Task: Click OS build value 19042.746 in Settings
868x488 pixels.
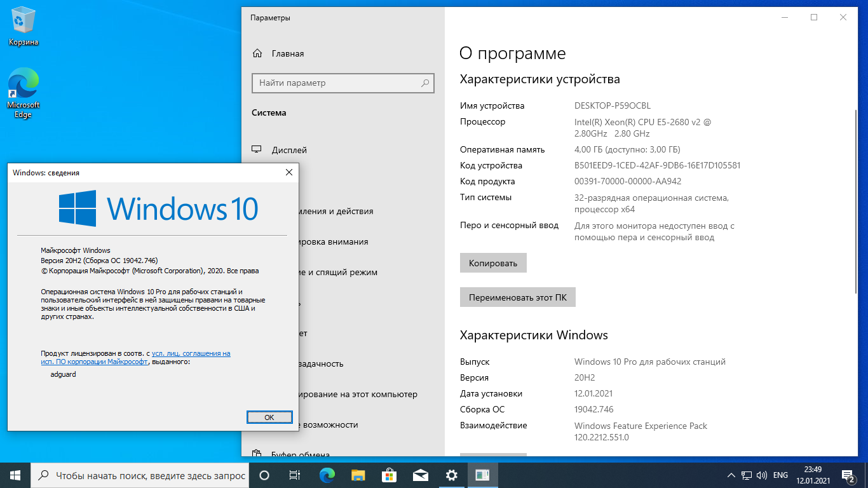Action: [594, 409]
